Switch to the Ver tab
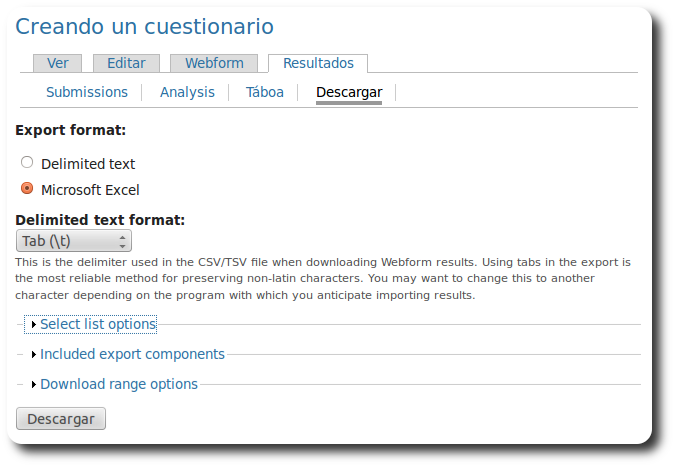 pyautogui.click(x=58, y=63)
